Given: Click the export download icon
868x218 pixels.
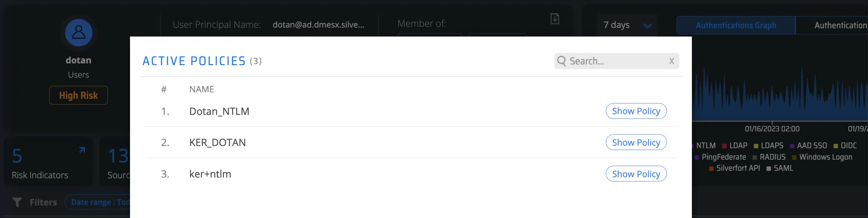Looking at the screenshot, I should click(555, 19).
